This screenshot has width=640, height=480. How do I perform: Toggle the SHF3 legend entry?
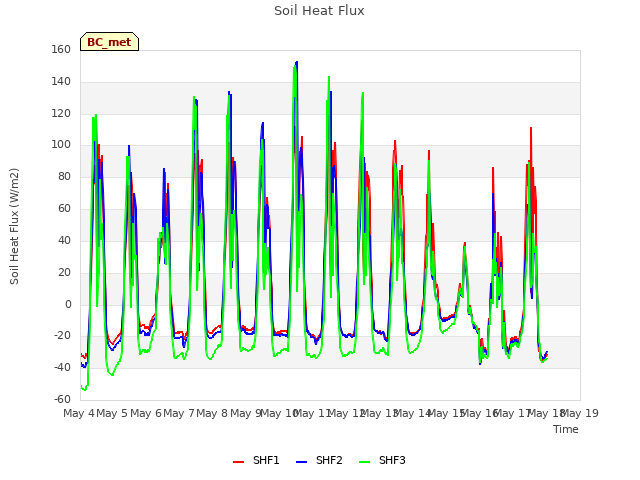[x=382, y=460]
